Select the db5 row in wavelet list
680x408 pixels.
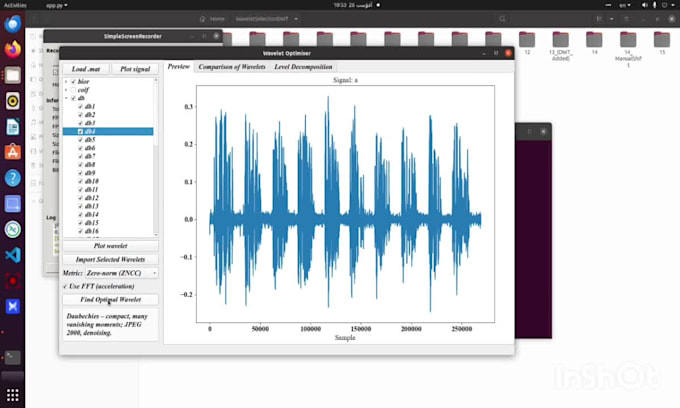click(108, 140)
